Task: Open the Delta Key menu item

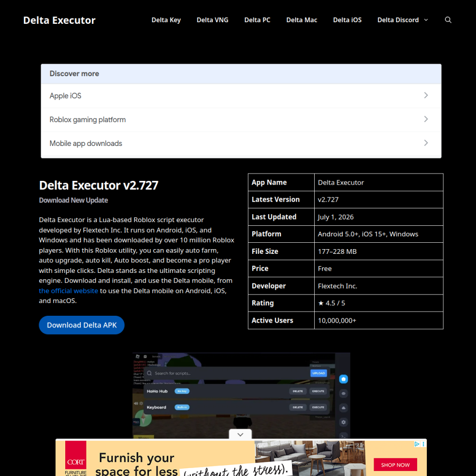Action: click(x=166, y=20)
